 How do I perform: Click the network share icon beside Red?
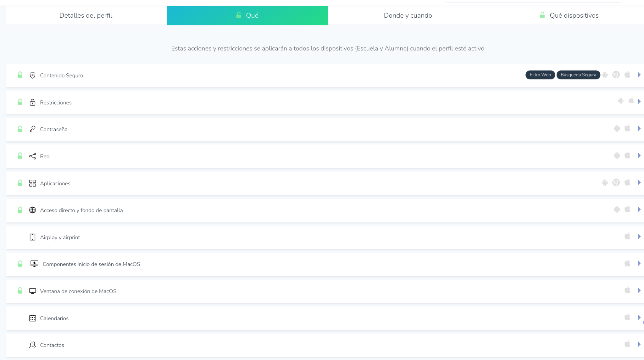(x=32, y=156)
